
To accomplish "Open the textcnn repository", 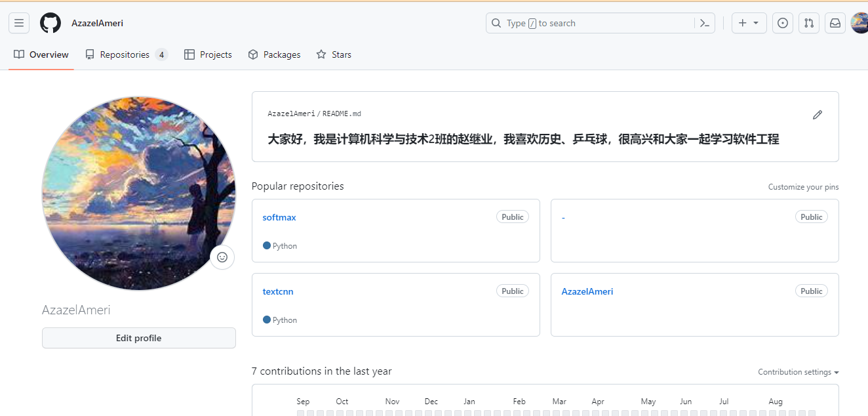I will [x=278, y=291].
